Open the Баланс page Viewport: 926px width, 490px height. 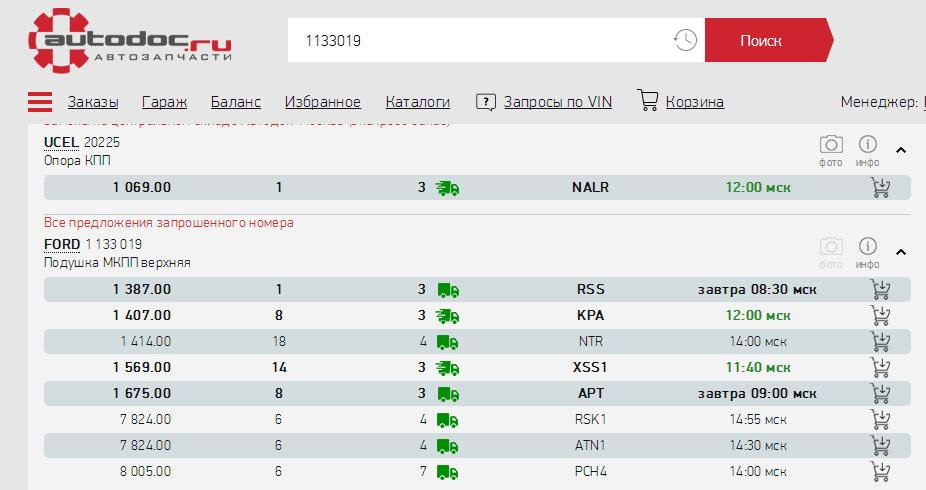[x=236, y=102]
